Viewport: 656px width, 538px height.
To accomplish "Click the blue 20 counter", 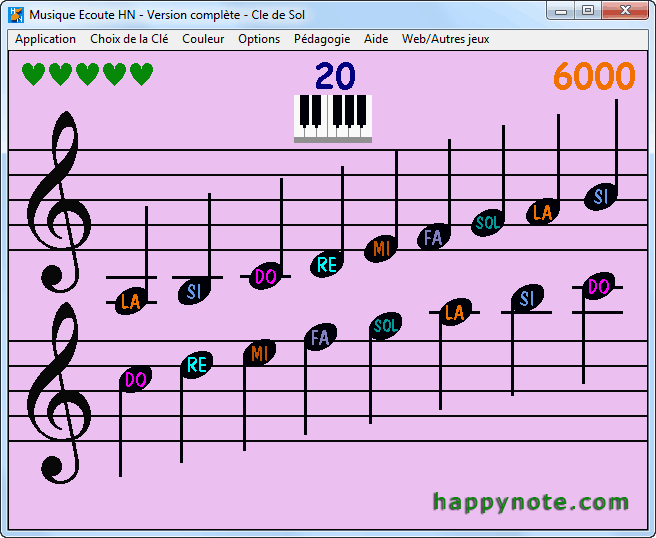I will click(x=335, y=76).
